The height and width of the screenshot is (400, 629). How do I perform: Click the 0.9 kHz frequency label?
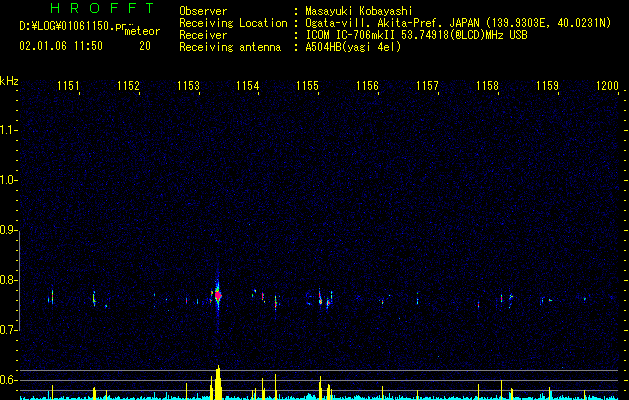[8, 230]
